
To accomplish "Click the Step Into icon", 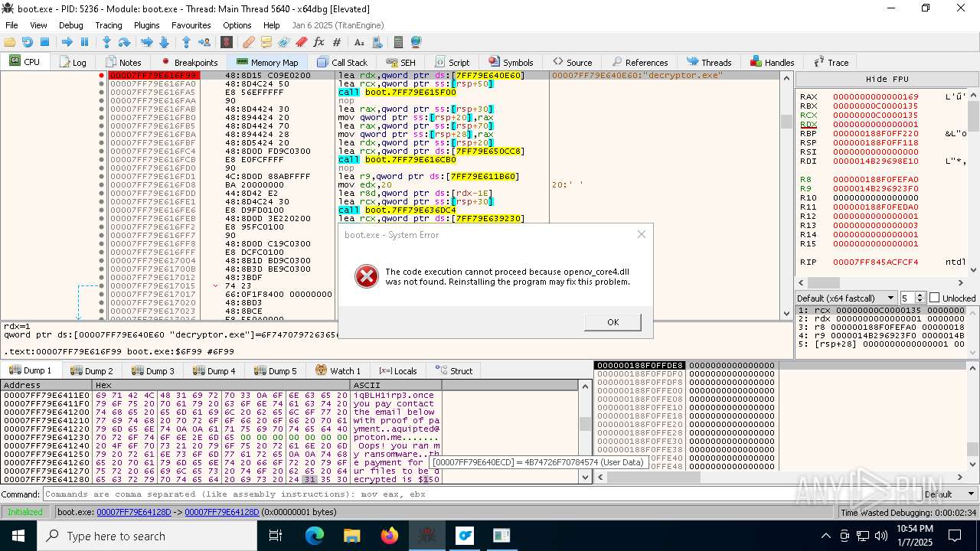I will pos(107,42).
